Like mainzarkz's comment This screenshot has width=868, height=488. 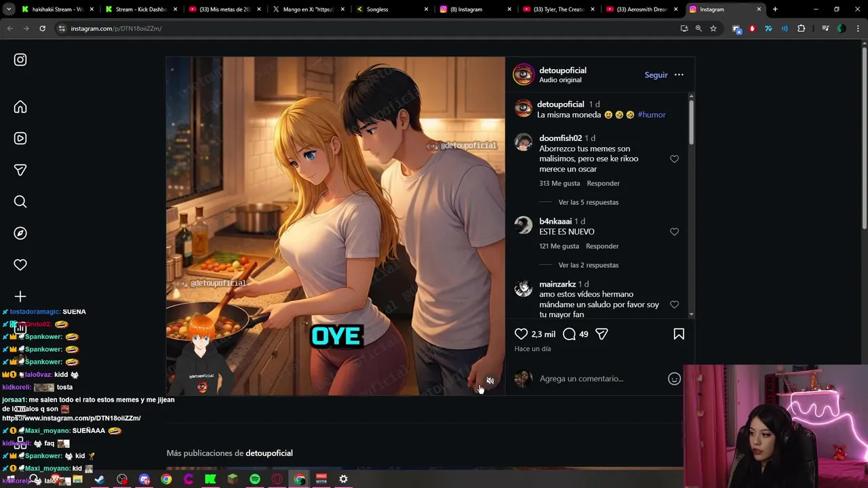pyautogui.click(x=674, y=304)
